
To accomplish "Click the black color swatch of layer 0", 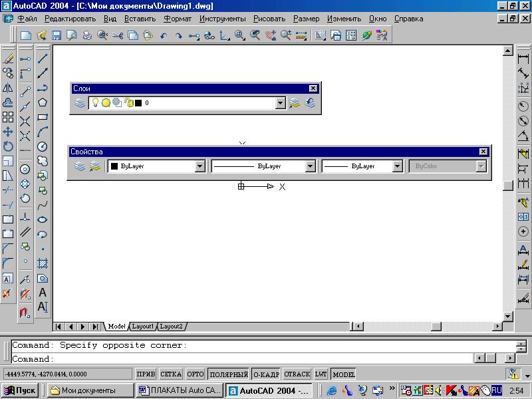I will pyautogui.click(x=138, y=103).
